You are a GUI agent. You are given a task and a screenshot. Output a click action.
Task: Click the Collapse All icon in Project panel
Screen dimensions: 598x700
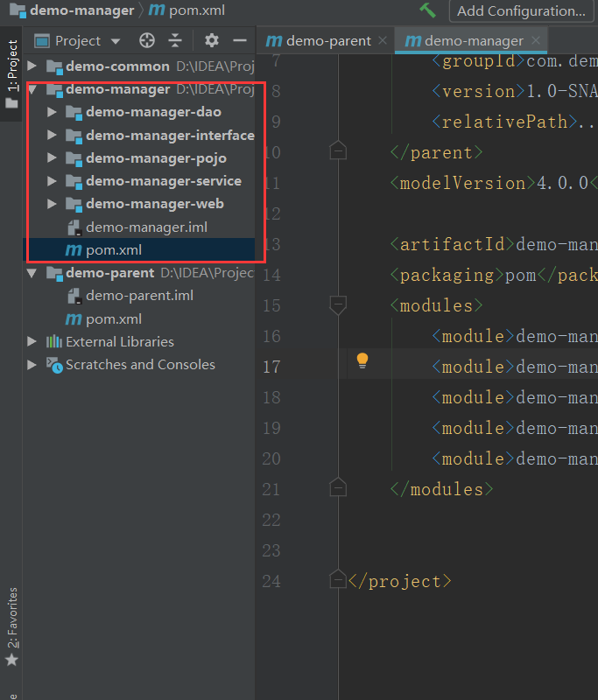click(175, 40)
